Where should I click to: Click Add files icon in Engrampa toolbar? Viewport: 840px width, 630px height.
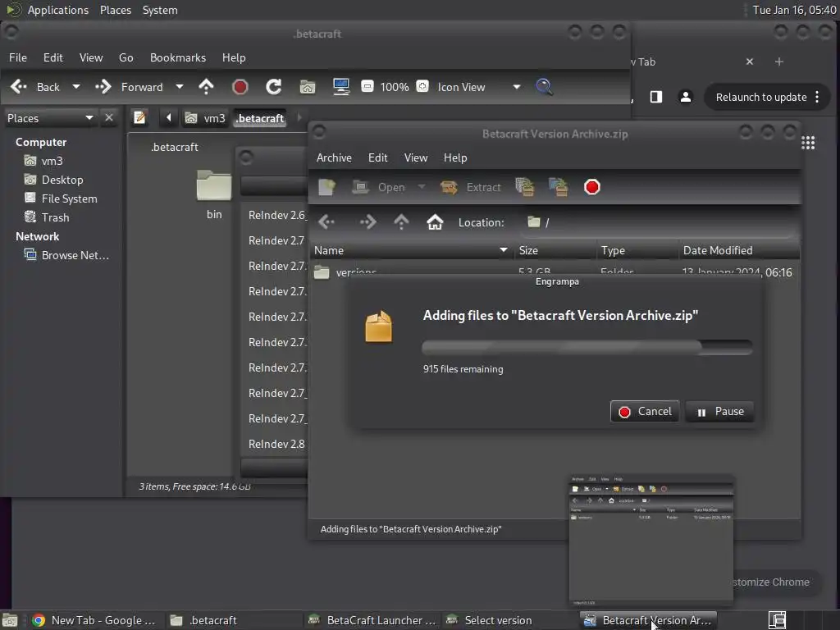pyautogui.click(x=524, y=187)
